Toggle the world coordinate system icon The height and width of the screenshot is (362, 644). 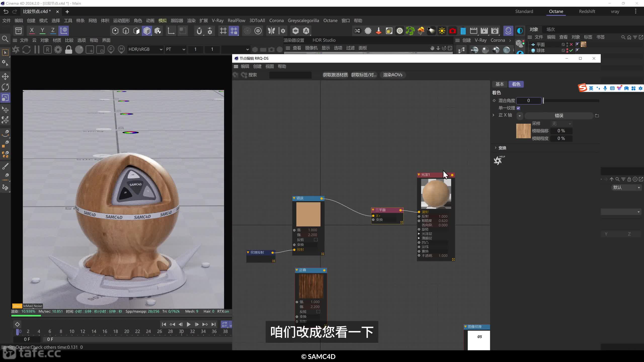pyautogui.click(x=64, y=31)
